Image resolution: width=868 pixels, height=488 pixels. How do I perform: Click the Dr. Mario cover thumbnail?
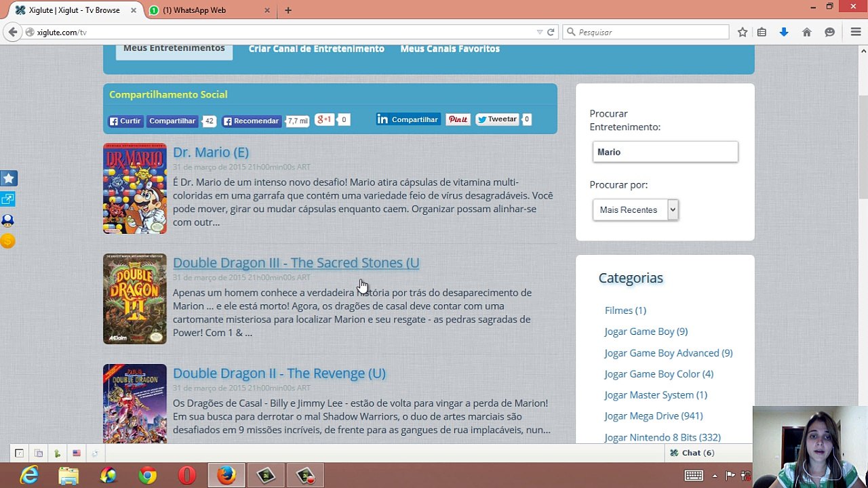[x=135, y=188]
